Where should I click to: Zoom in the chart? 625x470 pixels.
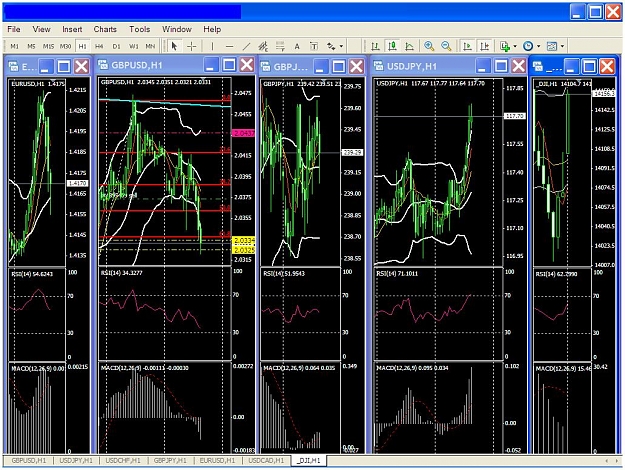[429, 46]
